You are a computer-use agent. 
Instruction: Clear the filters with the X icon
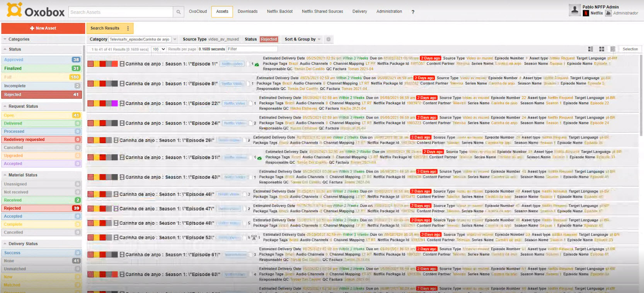328,39
